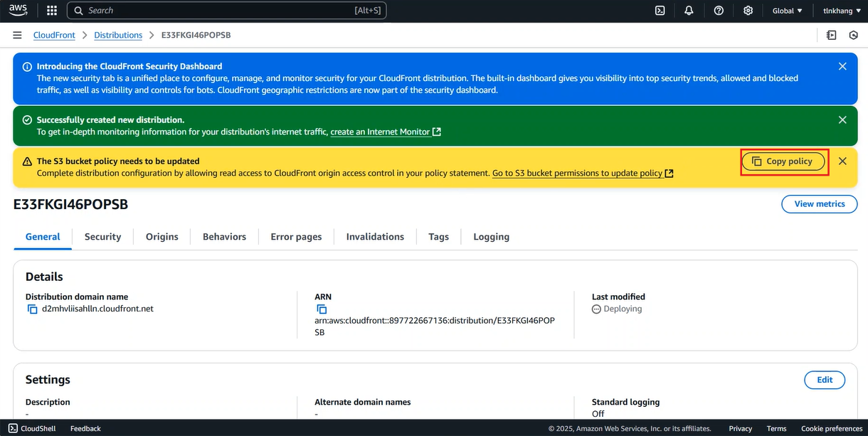The image size is (868, 436).
Task: Click the external link icon after update policy
Action: 669,173
